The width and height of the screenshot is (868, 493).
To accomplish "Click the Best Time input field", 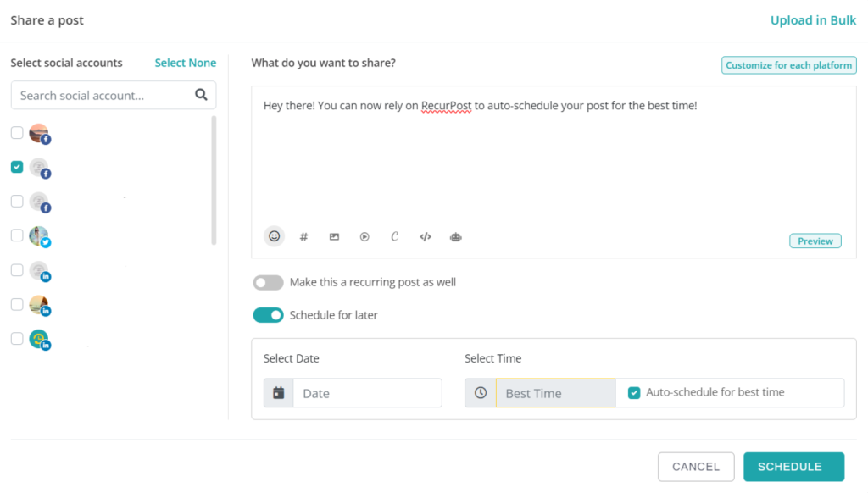I will point(556,393).
